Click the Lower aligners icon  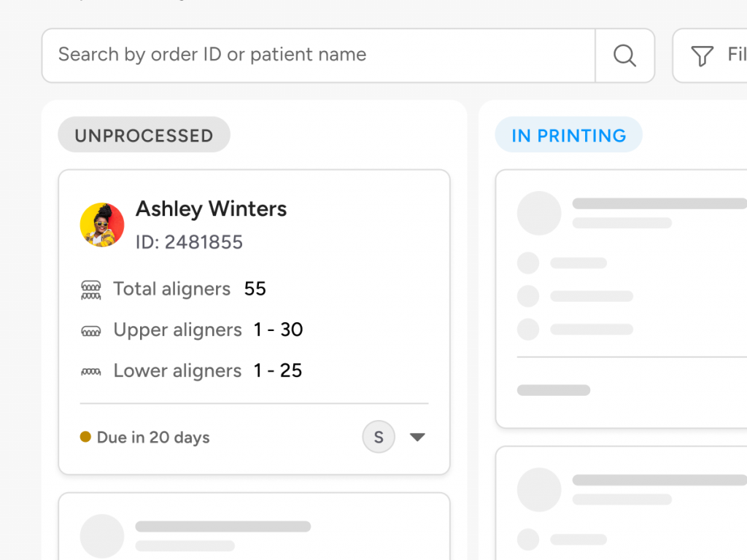pos(90,370)
